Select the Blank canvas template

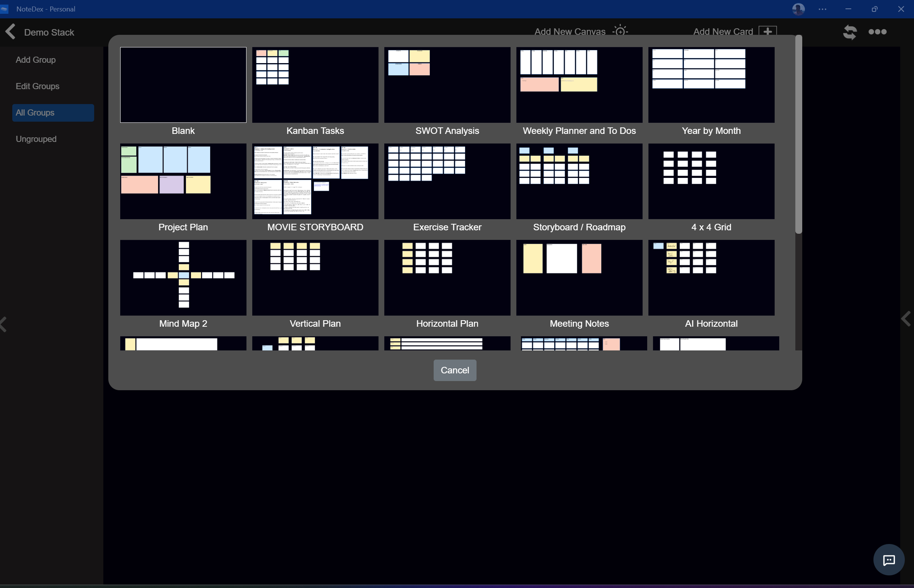(183, 85)
